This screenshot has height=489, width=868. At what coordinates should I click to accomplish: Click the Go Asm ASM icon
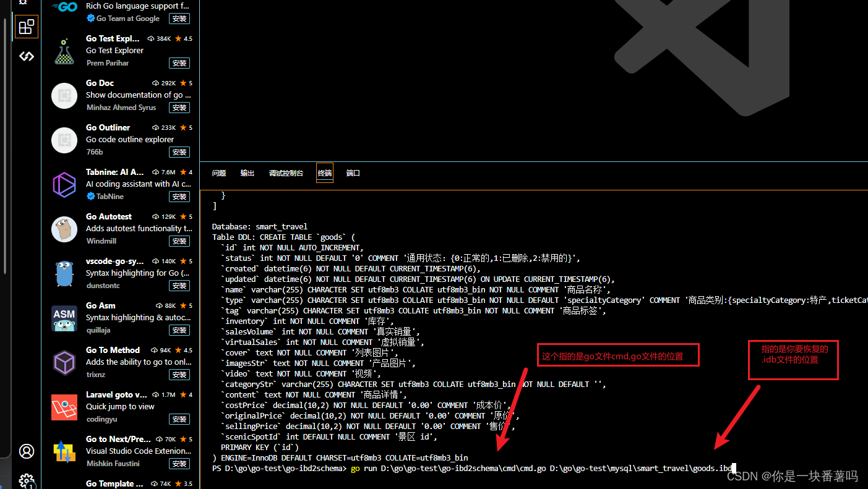(x=64, y=318)
